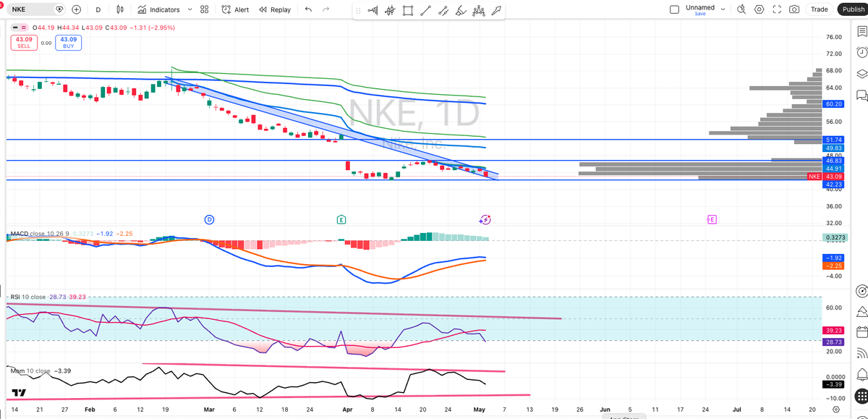Click the TradingView logo on chart
868x419 pixels.
[x=20, y=392]
